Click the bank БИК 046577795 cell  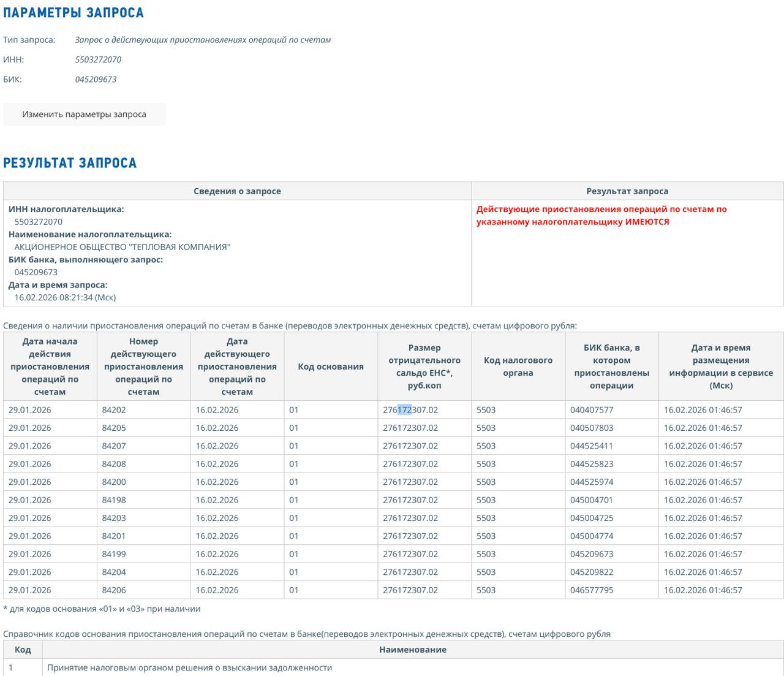pos(592,590)
